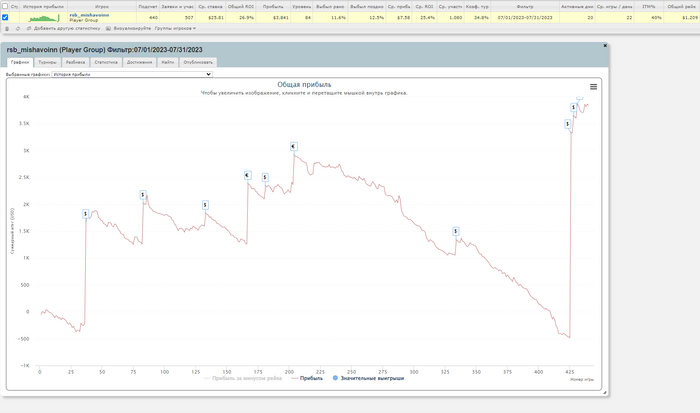Click the $ win marker near game 37
This screenshot has height=413, width=700.
[x=85, y=214]
